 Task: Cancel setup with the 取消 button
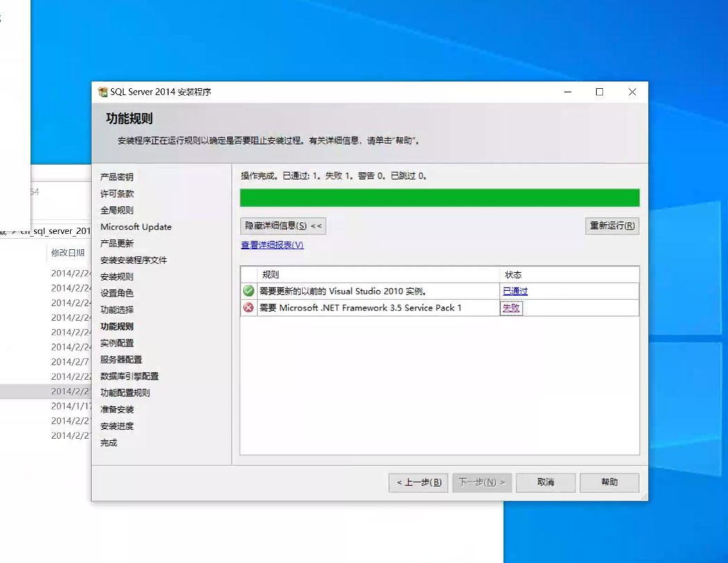pos(545,482)
